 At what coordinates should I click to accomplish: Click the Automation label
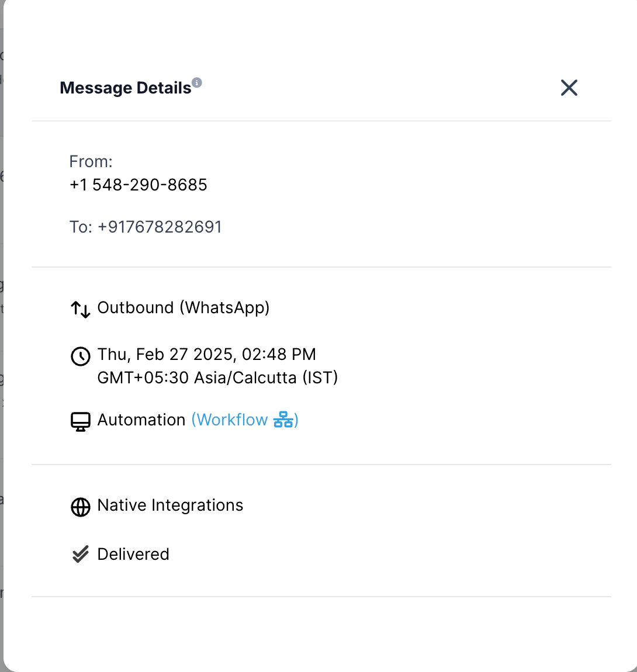click(x=141, y=420)
